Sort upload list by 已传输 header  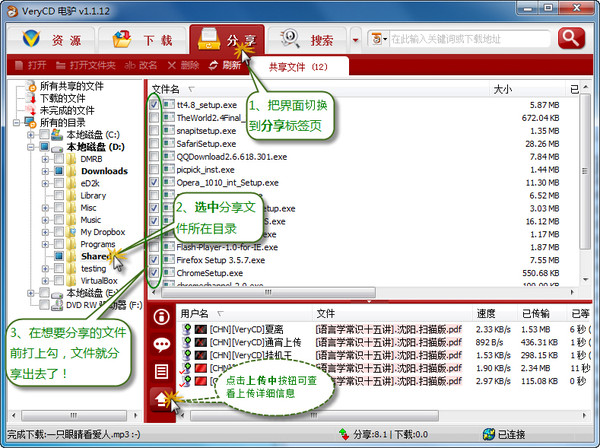[x=536, y=314]
